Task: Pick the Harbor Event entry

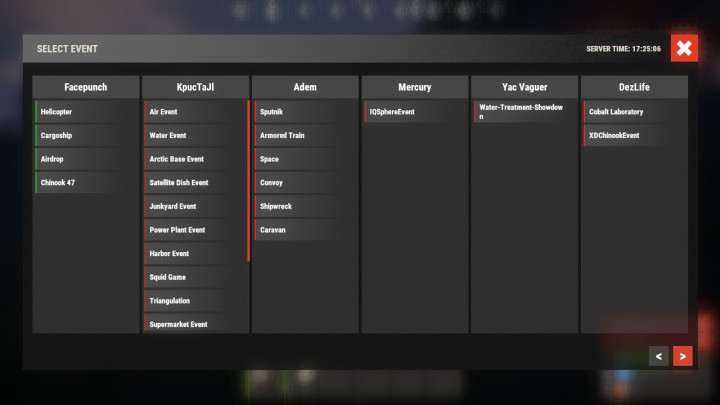Action: point(195,253)
